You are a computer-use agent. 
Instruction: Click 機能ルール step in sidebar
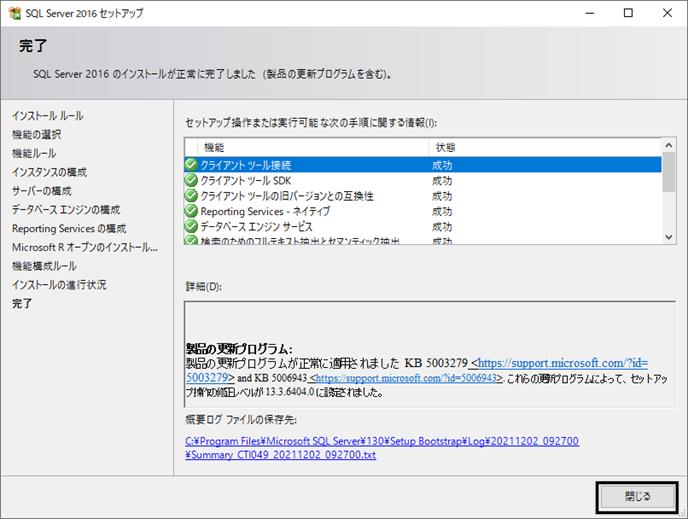[34, 154]
